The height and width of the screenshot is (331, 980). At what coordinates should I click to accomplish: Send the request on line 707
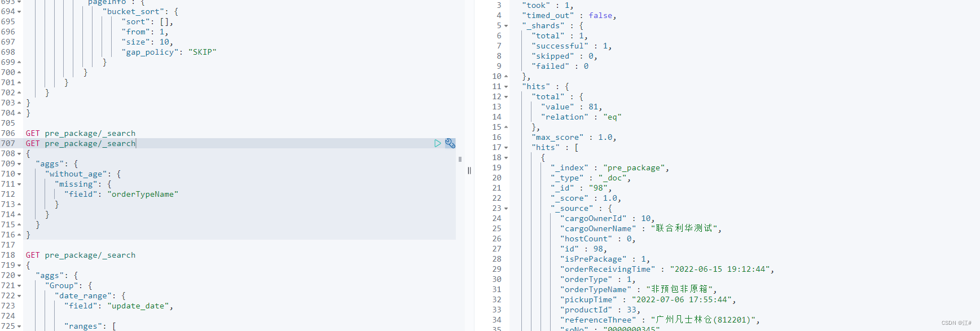click(x=437, y=143)
